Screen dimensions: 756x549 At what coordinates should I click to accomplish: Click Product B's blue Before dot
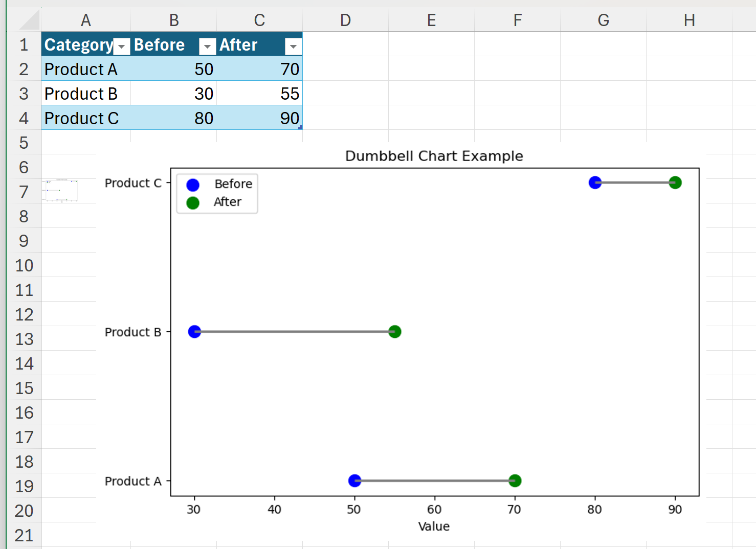click(194, 332)
